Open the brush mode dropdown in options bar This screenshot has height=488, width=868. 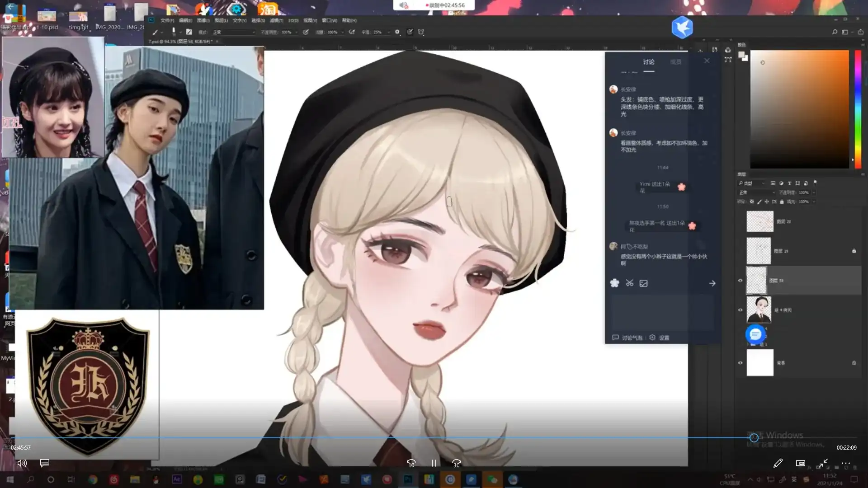click(x=233, y=32)
